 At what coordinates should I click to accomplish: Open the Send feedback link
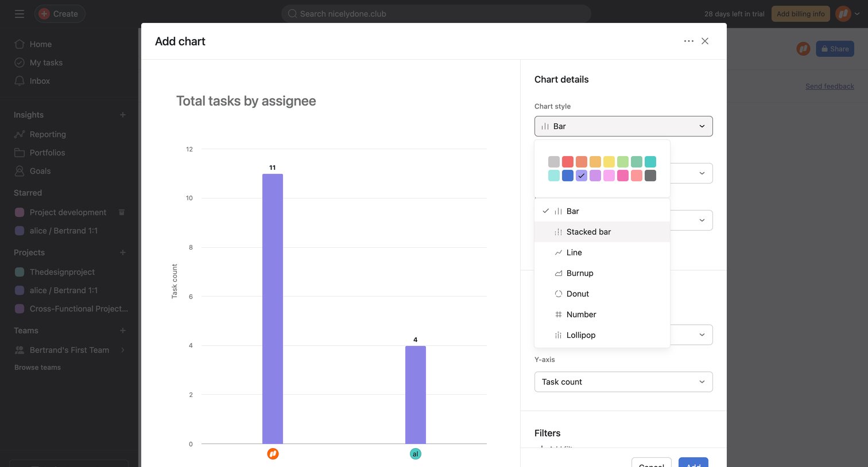pyautogui.click(x=830, y=86)
